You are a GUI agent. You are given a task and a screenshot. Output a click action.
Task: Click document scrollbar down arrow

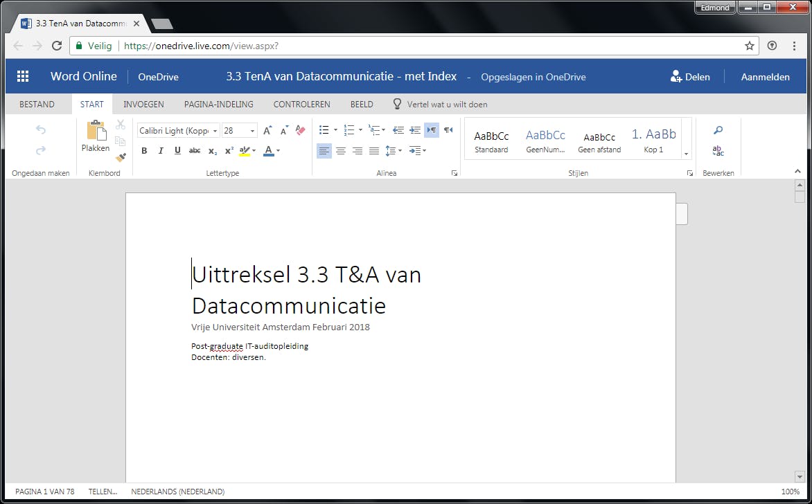[800, 476]
